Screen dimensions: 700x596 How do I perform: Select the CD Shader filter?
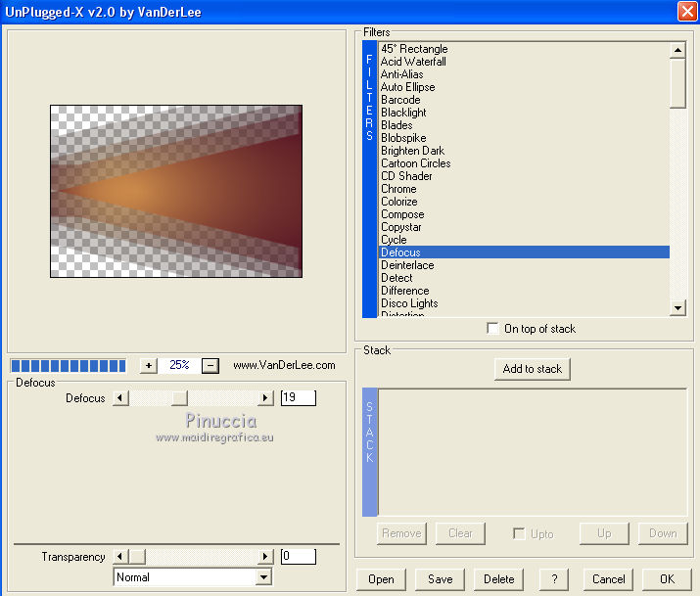[524, 176]
